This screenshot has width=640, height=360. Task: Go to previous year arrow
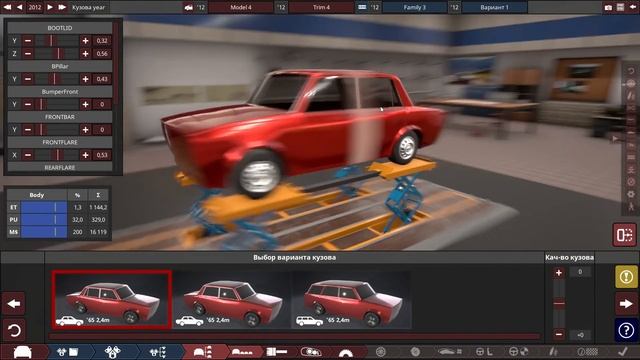point(20,7)
